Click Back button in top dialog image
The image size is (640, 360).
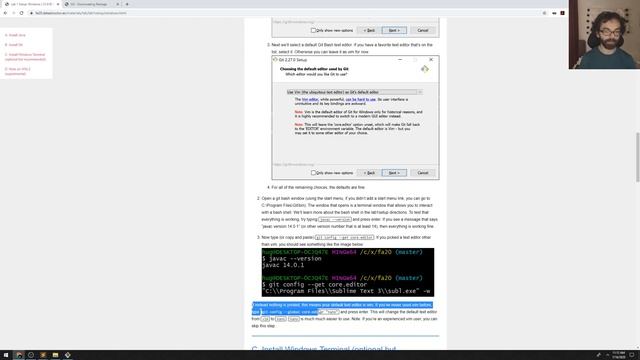click(369, 30)
